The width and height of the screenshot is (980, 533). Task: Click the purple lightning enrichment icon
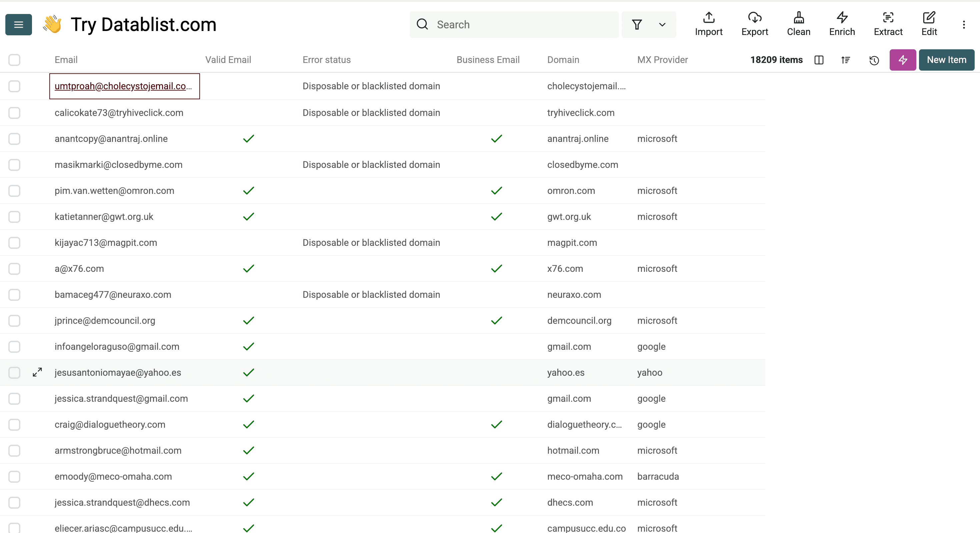pyautogui.click(x=902, y=60)
